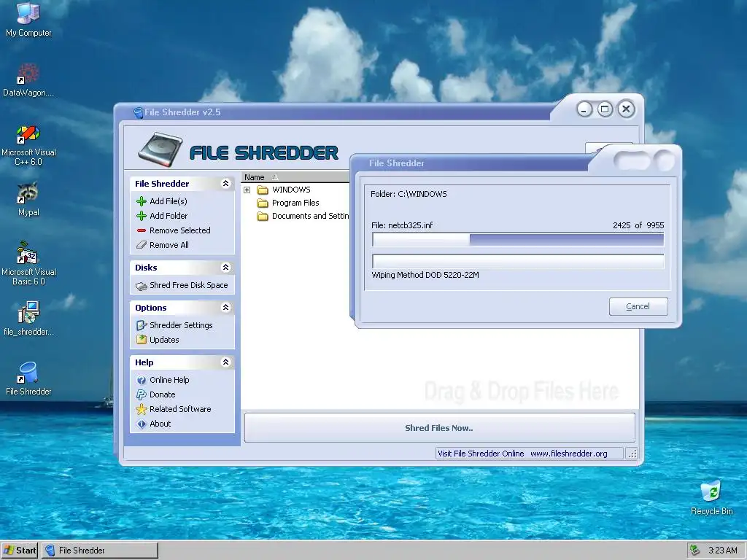Maximize the File Shredder v2.5 window

(x=605, y=109)
